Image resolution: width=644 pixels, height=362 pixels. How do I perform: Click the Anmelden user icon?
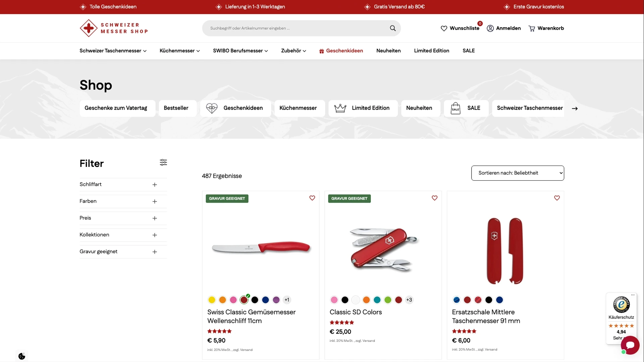(490, 28)
